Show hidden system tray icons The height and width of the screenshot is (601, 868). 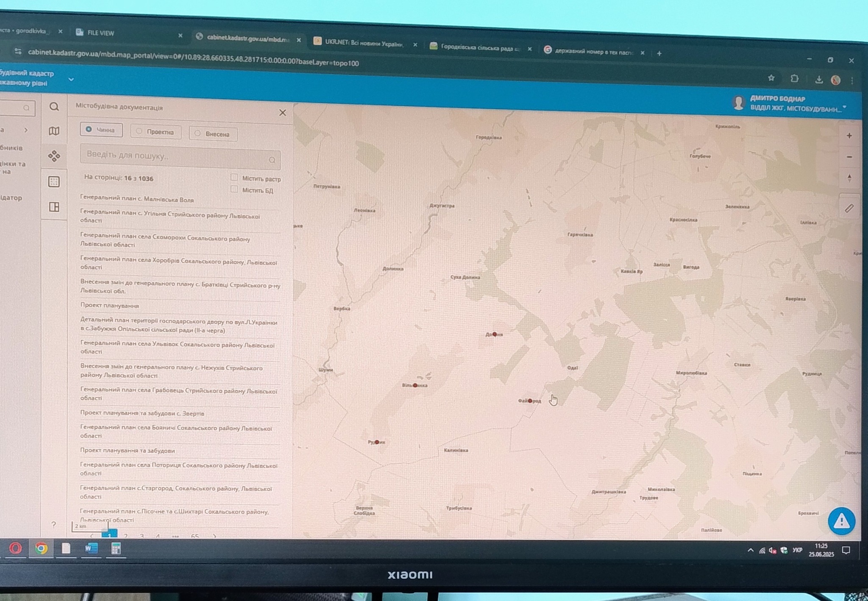(751, 550)
